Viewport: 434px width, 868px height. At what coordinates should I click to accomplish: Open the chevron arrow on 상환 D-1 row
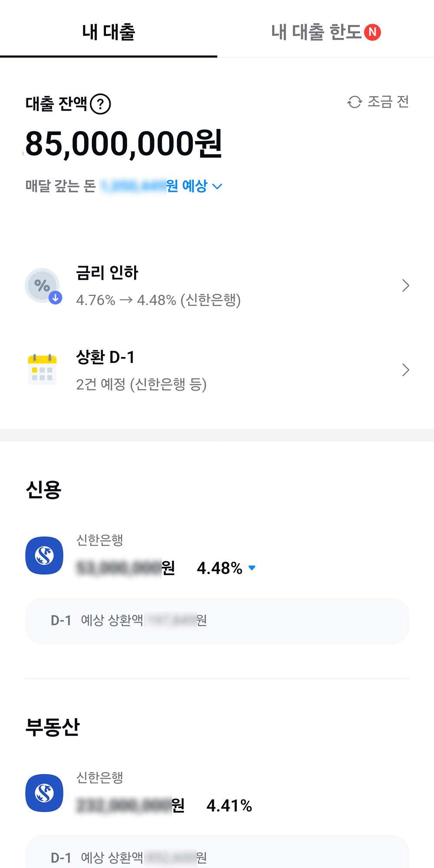[x=405, y=370]
